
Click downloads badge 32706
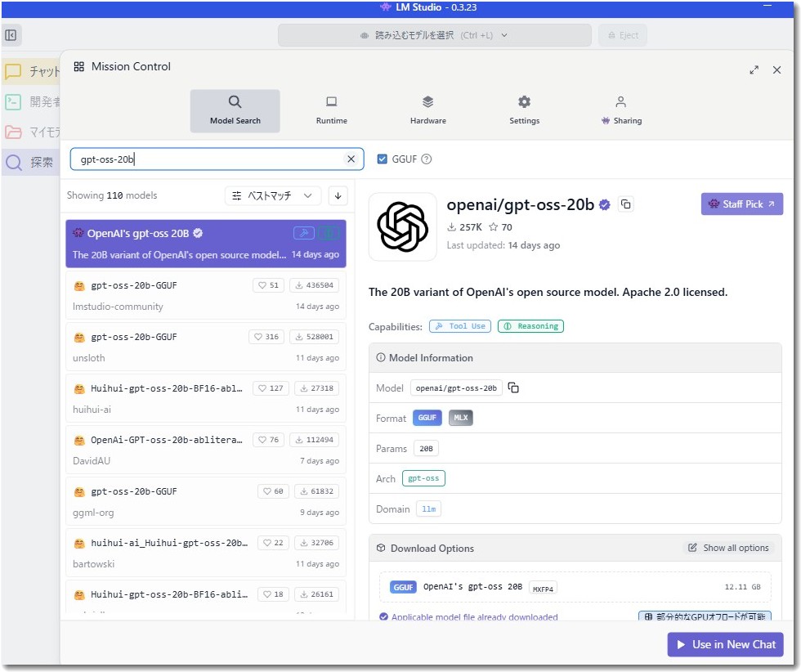click(317, 543)
